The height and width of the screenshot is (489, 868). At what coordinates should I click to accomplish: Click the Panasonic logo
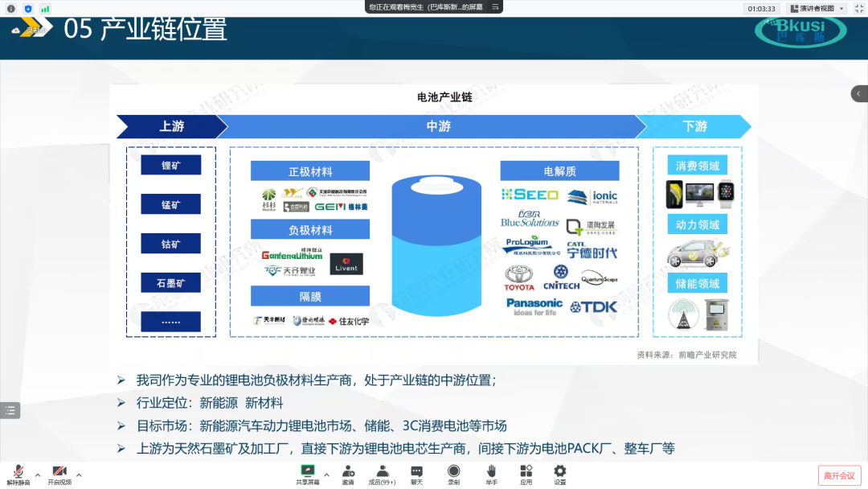(534, 306)
